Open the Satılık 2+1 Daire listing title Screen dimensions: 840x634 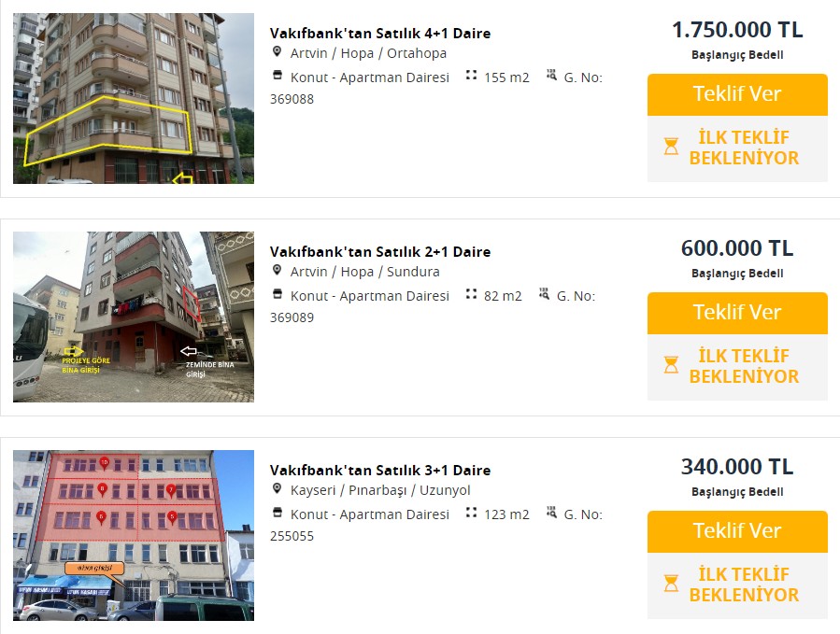tap(379, 251)
